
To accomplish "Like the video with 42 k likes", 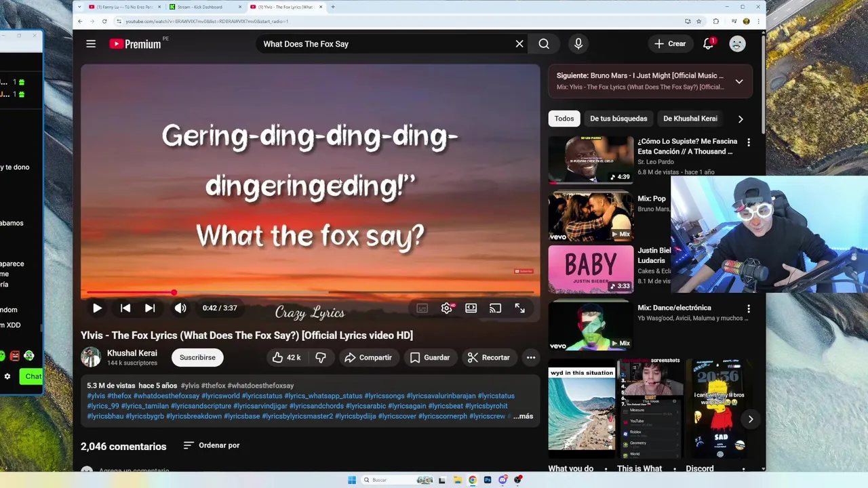I will [x=286, y=357].
